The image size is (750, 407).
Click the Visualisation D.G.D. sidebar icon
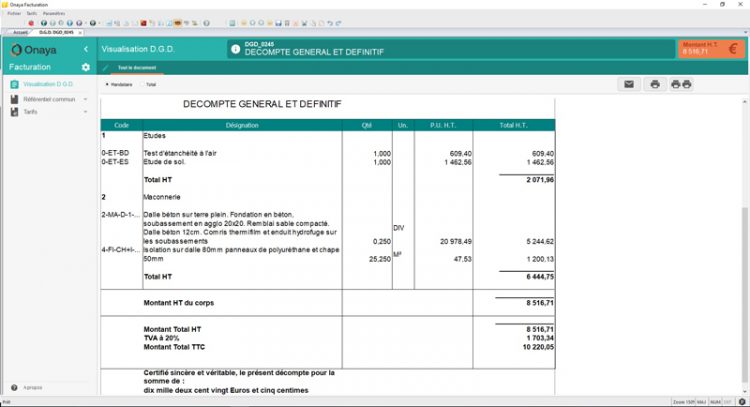click(x=14, y=85)
